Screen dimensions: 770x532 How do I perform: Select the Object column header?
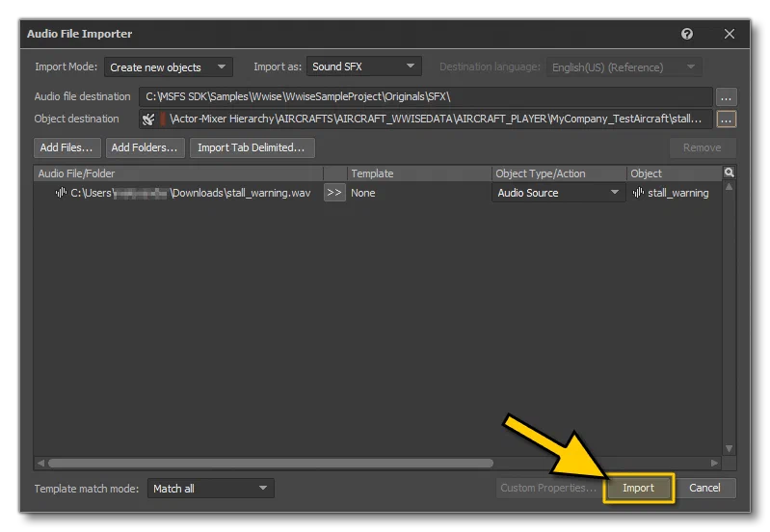click(x=675, y=173)
